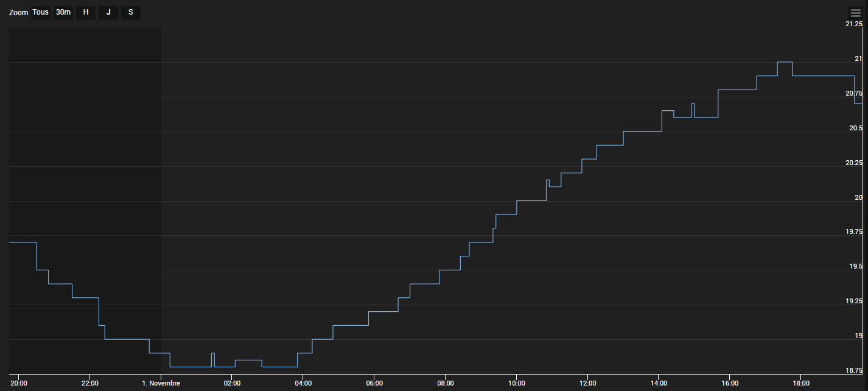Image resolution: width=868 pixels, height=391 pixels.
Task: Click the 19 y-axis value
Action: pos(858,336)
